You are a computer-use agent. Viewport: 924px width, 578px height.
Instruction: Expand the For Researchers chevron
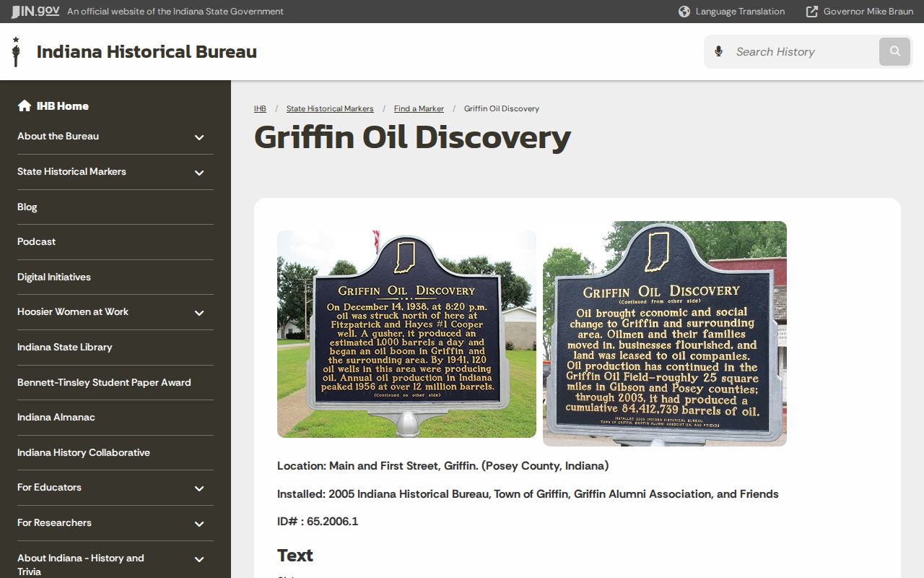point(199,524)
